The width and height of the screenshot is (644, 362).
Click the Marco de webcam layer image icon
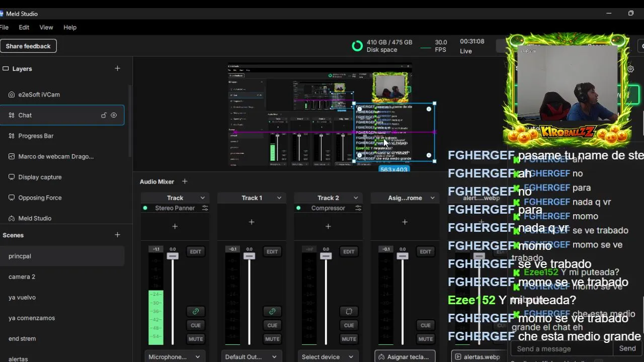(x=12, y=156)
